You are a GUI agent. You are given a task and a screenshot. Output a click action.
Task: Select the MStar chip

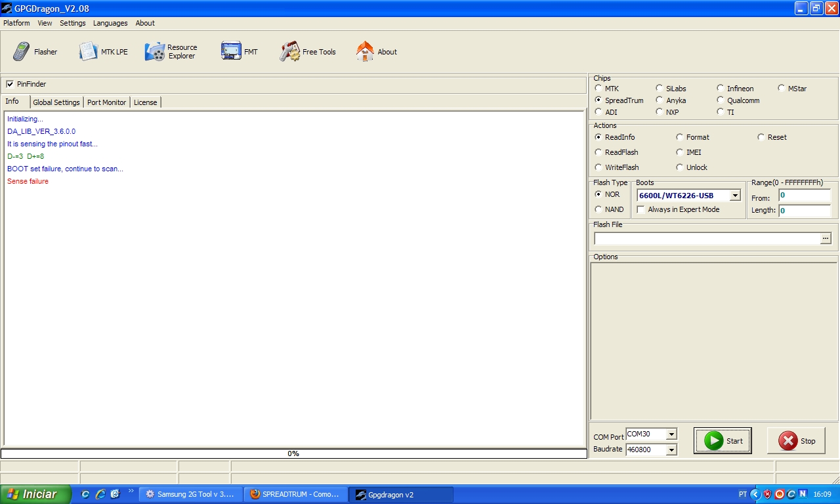click(x=782, y=89)
